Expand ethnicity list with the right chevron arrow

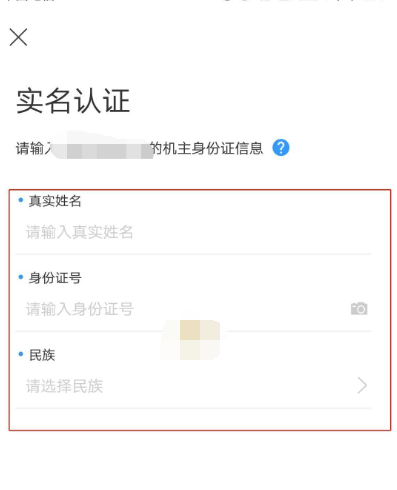(362, 386)
